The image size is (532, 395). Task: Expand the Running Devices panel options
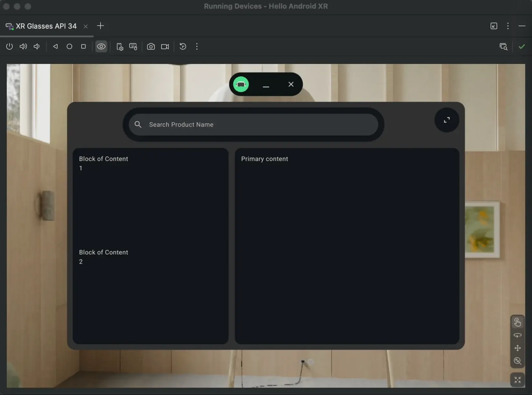508,26
